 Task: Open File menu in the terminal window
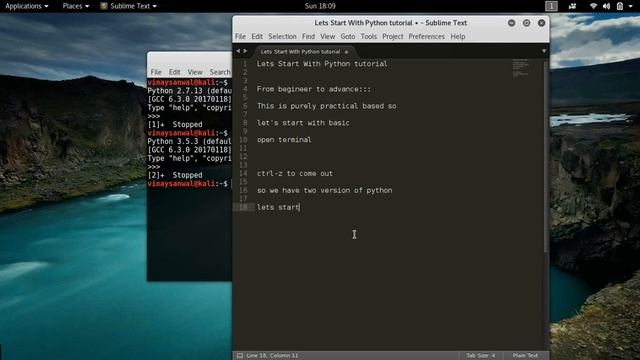tap(156, 72)
